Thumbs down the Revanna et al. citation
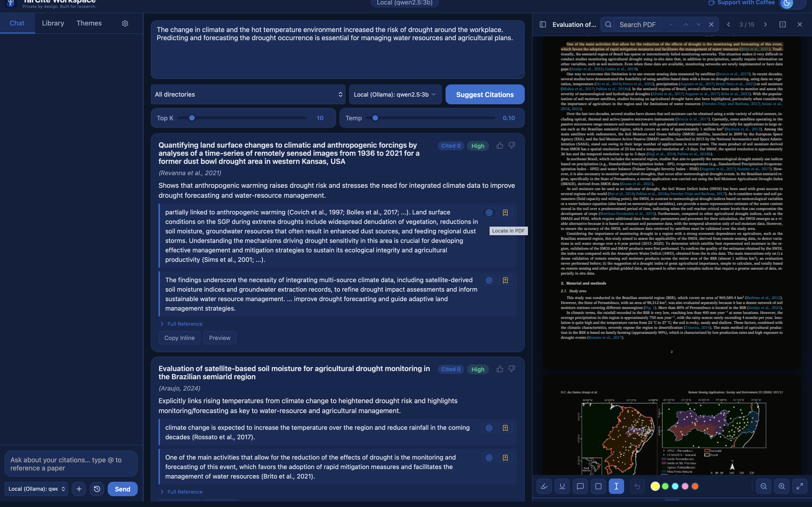812x507 pixels. pos(511,146)
